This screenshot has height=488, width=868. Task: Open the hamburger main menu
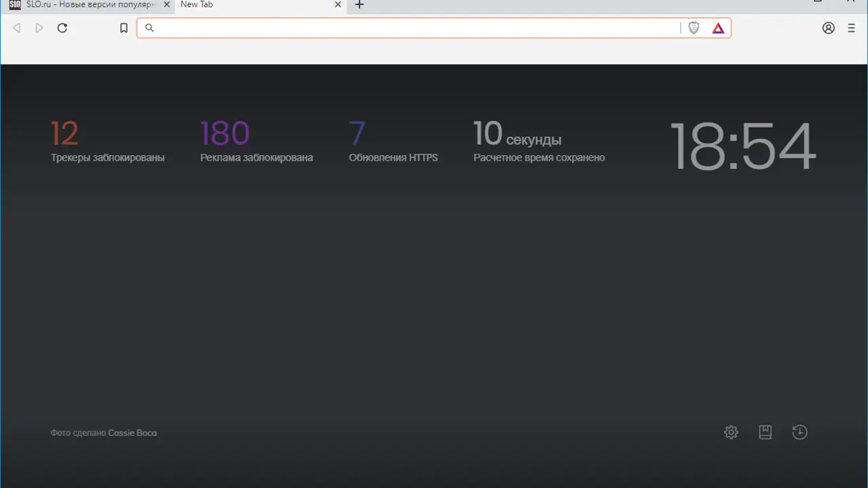852,28
